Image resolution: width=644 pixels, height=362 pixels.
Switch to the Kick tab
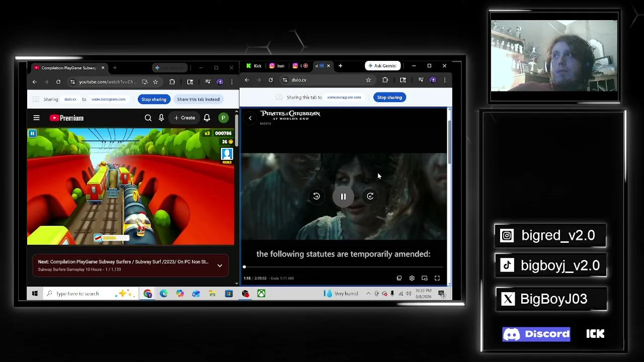pyautogui.click(x=254, y=66)
